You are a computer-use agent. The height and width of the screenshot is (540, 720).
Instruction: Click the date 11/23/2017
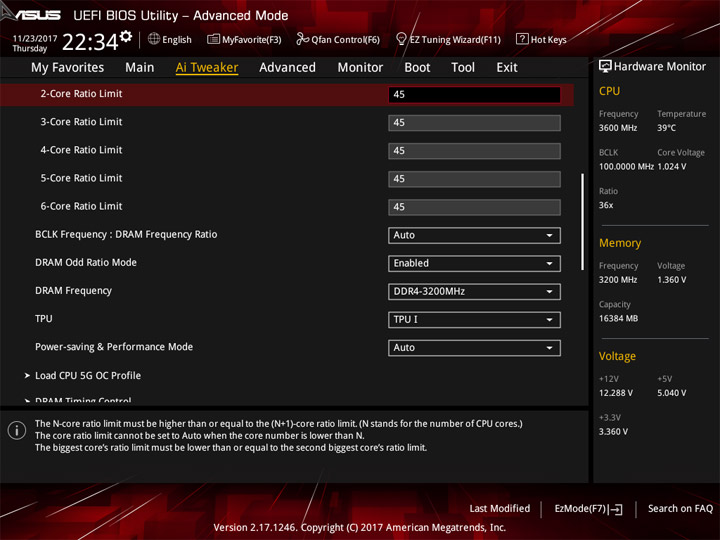click(34, 38)
